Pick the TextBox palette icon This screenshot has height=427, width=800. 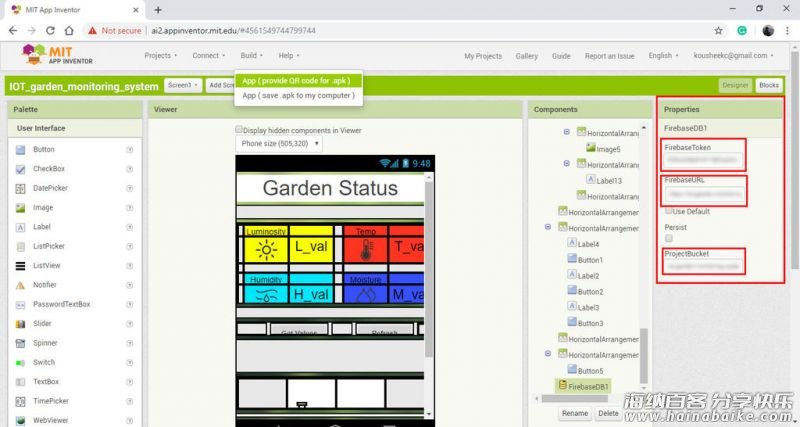[20, 382]
